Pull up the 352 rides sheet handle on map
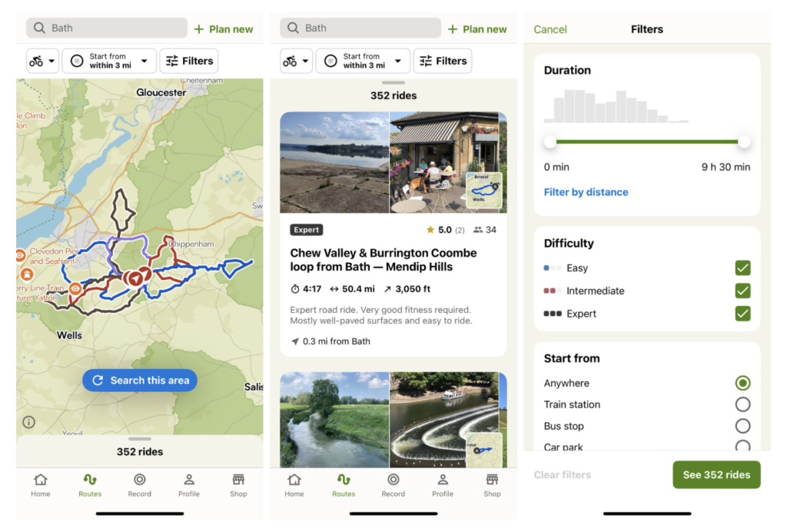 [x=140, y=439]
